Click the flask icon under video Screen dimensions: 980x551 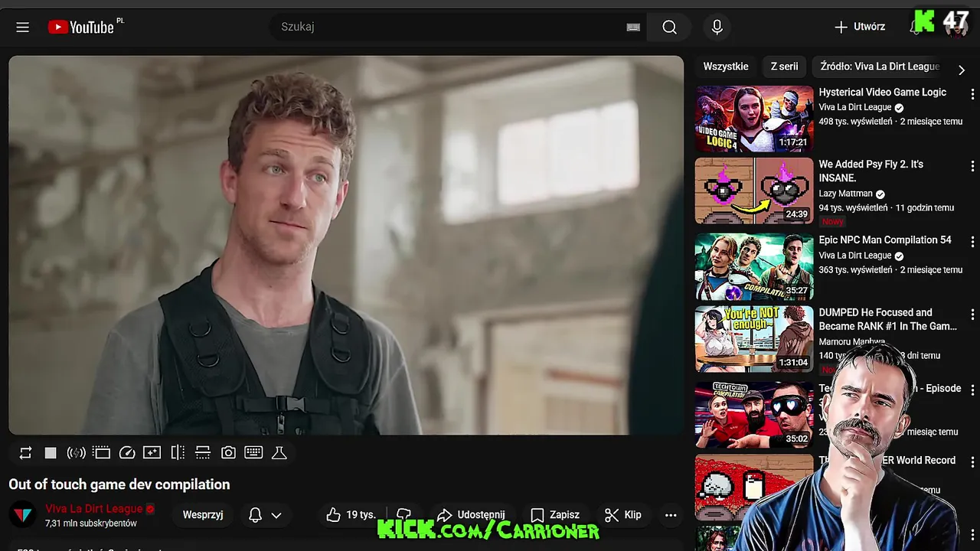[x=279, y=453]
